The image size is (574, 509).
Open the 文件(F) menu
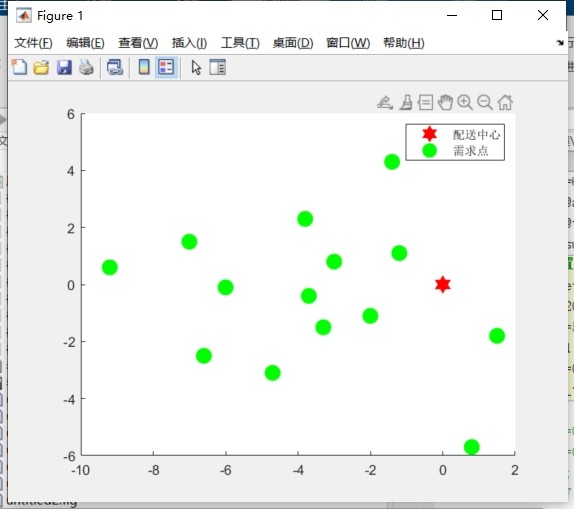[33, 43]
